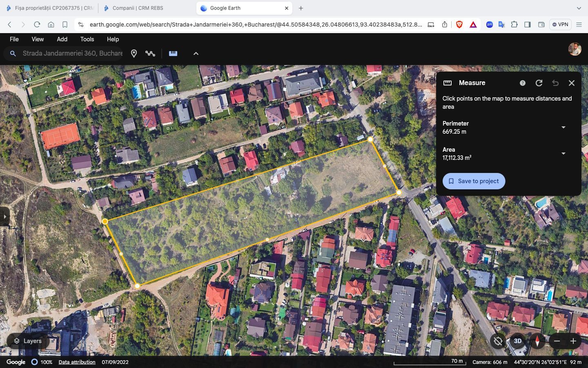588x368 pixels.
Task: Open the Perimeter units dropdown
Action: (x=563, y=128)
